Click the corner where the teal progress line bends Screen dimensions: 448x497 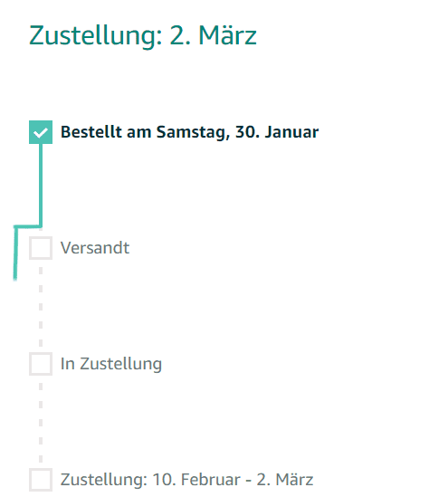pyautogui.click(x=16, y=226)
